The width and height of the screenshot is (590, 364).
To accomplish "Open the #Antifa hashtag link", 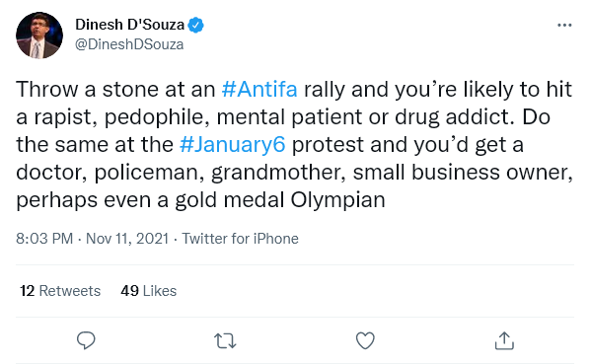I will click(259, 90).
